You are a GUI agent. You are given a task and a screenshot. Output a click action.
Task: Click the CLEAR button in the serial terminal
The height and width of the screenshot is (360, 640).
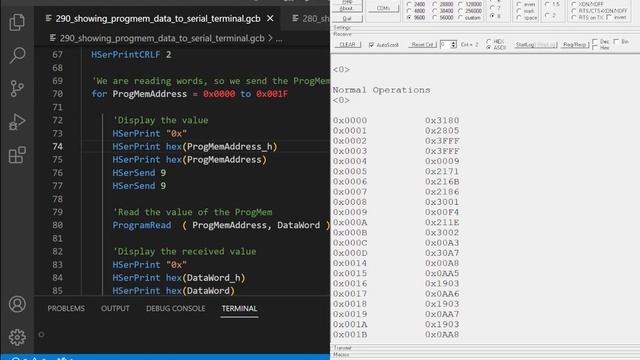point(347,44)
